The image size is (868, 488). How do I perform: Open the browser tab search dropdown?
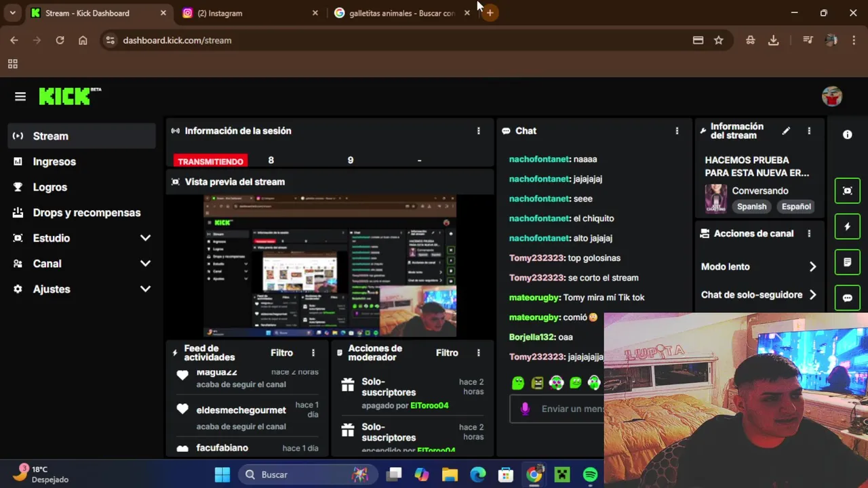12,13
